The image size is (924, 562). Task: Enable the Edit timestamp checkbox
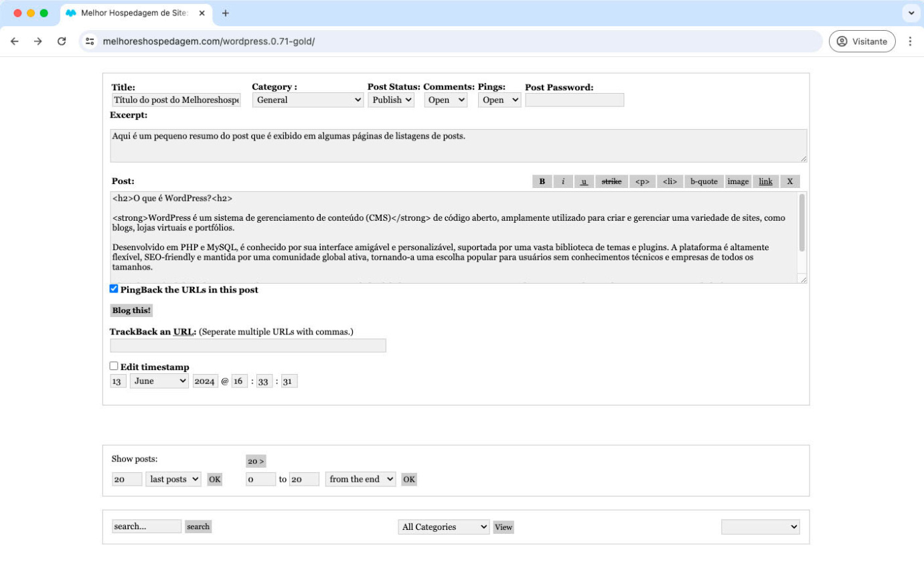[x=114, y=366]
